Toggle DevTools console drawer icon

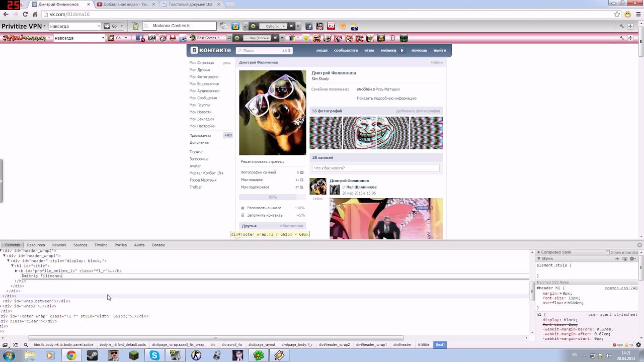click(15, 345)
